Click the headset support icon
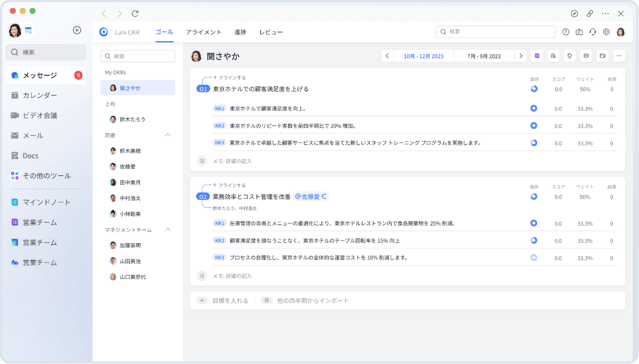This screenshot has height=364, width=639. tap(592, 32)
